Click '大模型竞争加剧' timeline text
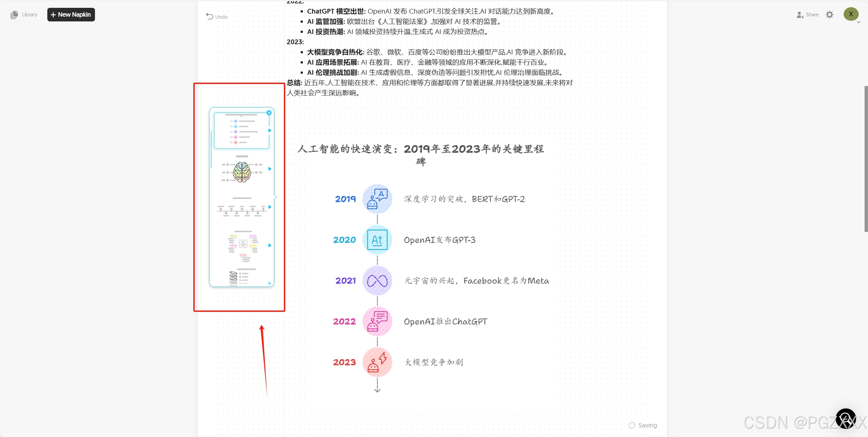 (434, 362)
